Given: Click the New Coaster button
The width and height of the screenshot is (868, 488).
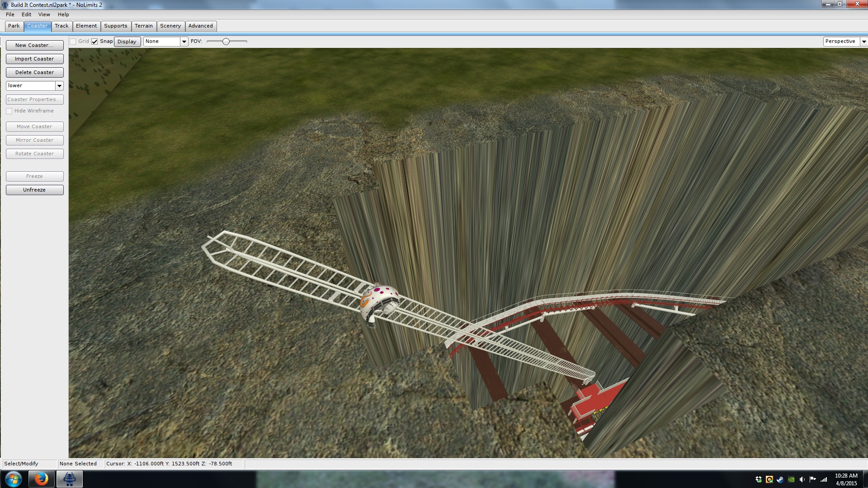Looking at the screenshot, I should click(x=34, y=45).
